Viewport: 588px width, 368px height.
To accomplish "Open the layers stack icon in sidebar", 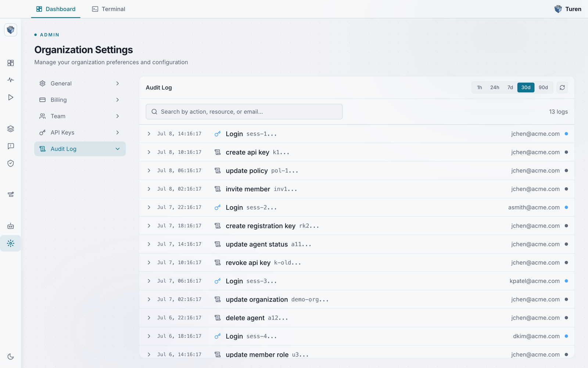I will [x=11, y=129].
